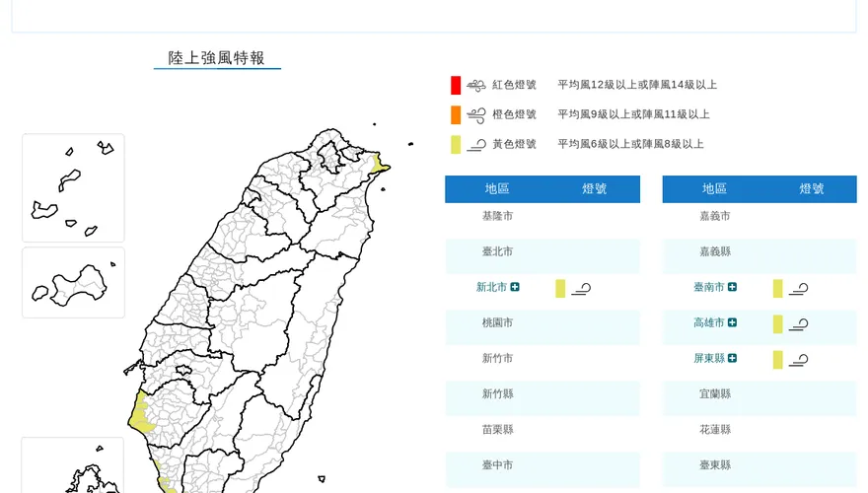Expand the 臺南市 plus icon

(732, 287)
